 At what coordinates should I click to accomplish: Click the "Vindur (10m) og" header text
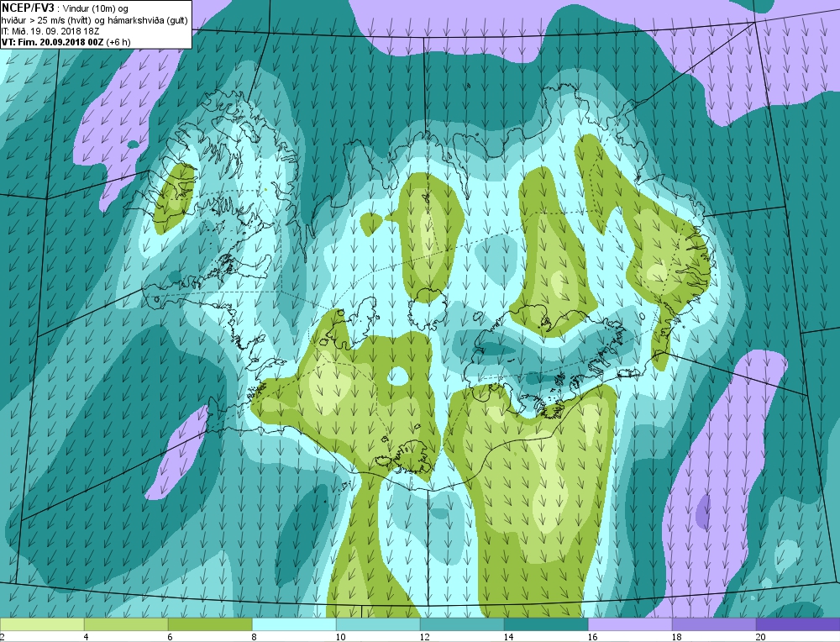pyautogui.click(x=96, y=8)
